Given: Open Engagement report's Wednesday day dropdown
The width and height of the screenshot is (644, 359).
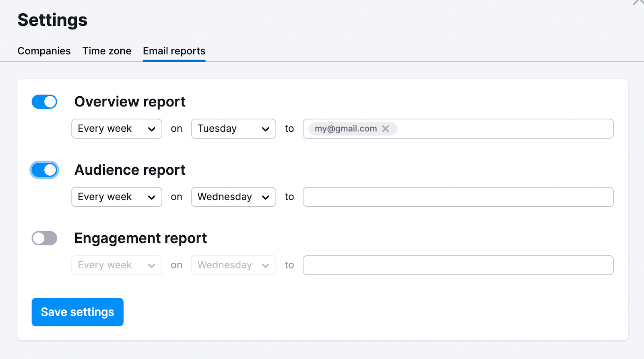Looking at the screenshot, I should pos(233,266).
